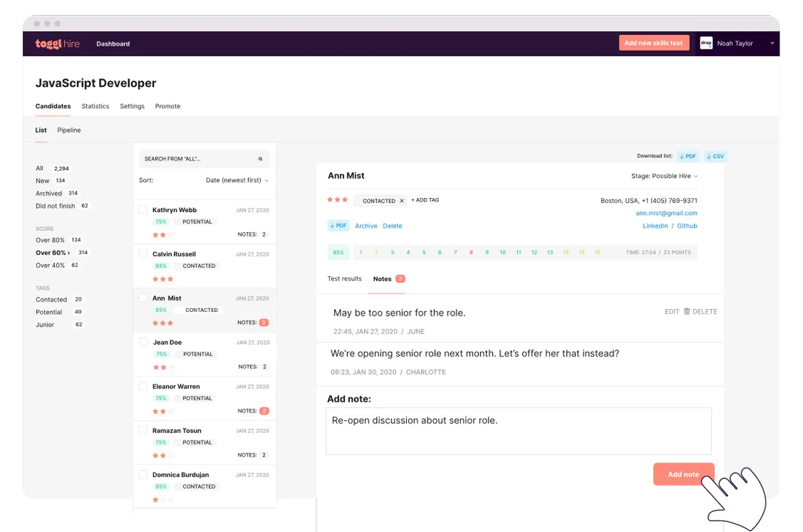Switch to the Statistics tab

95,106
